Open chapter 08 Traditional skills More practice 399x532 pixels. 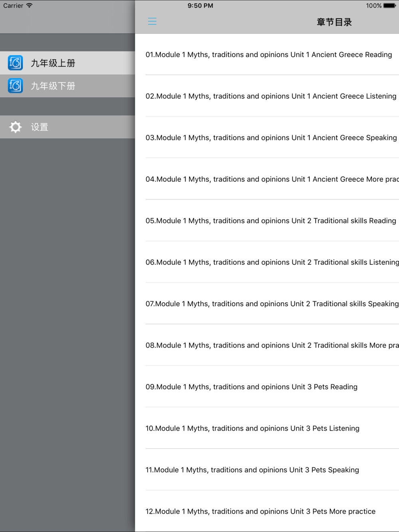(x=272, y=345)
